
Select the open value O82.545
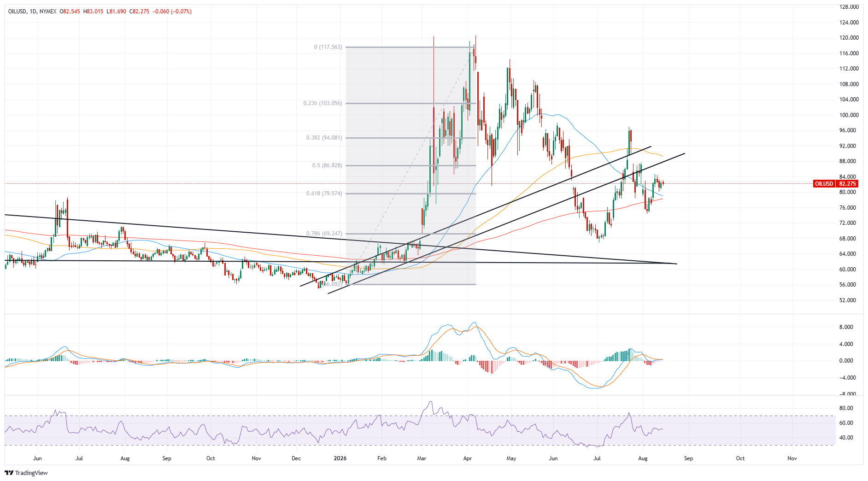pos(70,12)
